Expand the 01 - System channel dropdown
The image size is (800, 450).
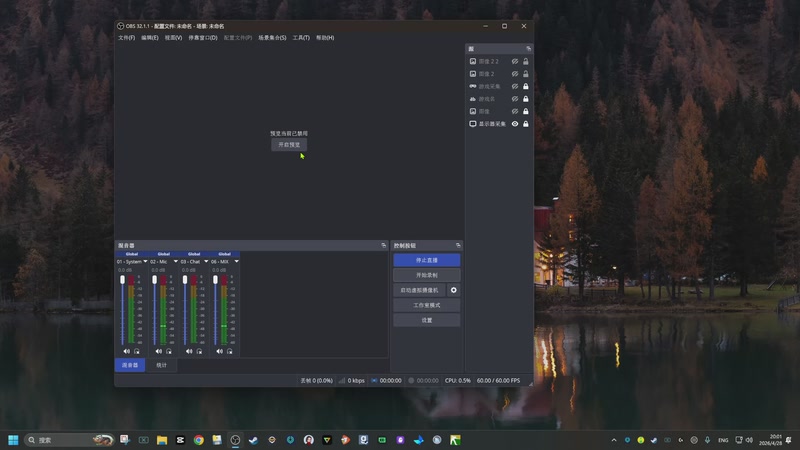click(145, 261)
